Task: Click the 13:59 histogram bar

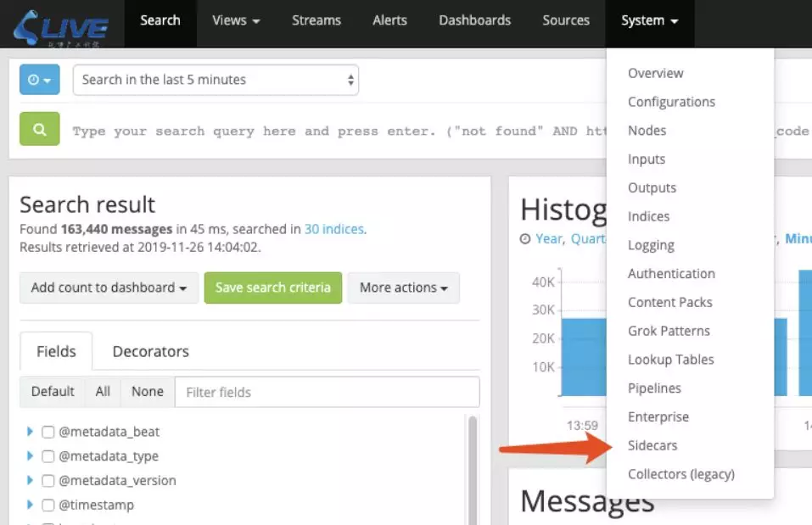Action: pyautogui.click(x=584, y=357)
